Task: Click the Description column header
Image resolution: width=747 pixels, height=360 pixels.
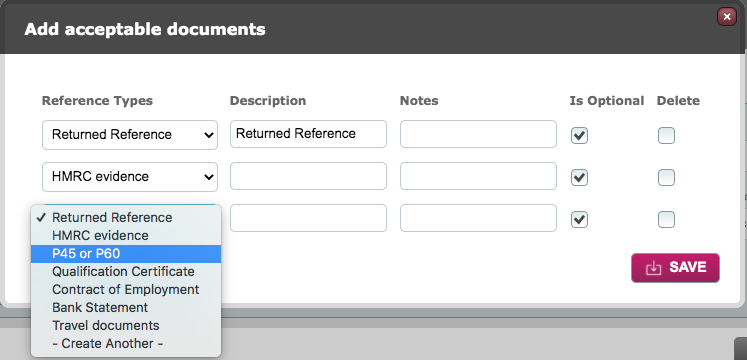Action: pos(268,101)
